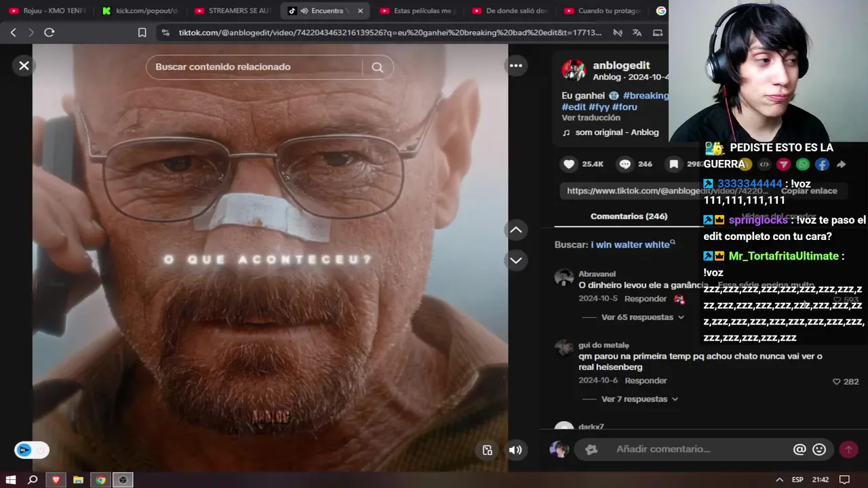Select the Comentarios (246) tab
The image size is (868, 488).
tap(629, 216)
